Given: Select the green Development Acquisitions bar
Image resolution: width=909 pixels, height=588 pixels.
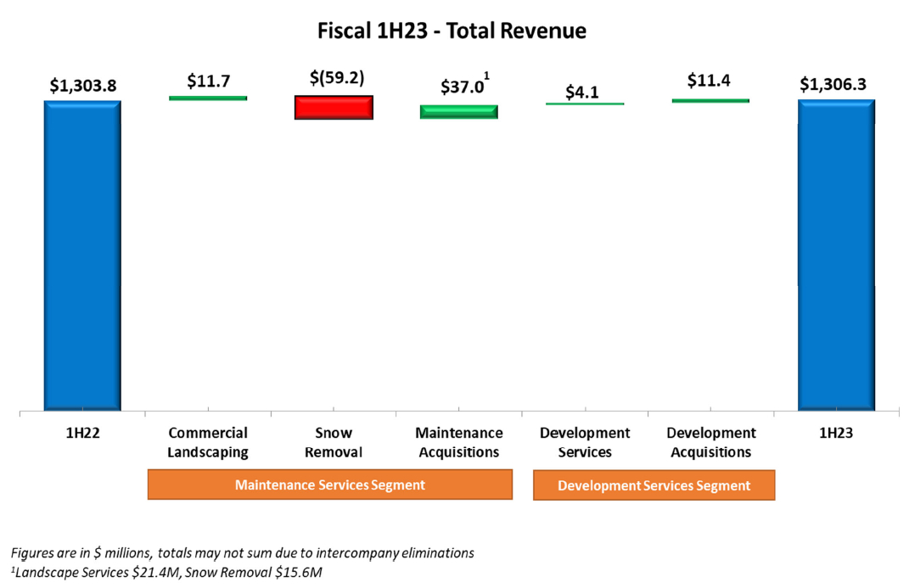Looking at the screenshot, I should [710, 101].
